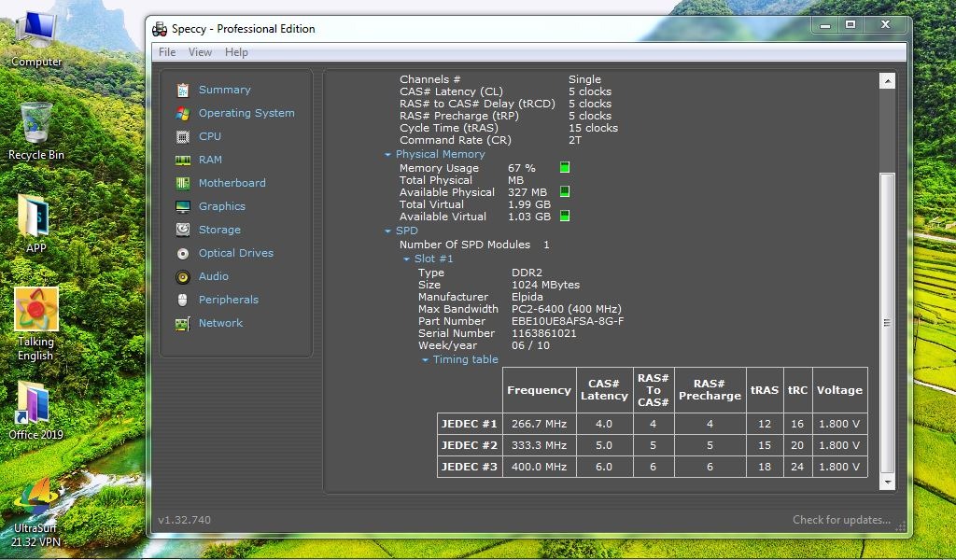Collapse the Physical Memory section
Image resolution: width=956 pixels, height=560 pixels.
[x=387, y=155]
